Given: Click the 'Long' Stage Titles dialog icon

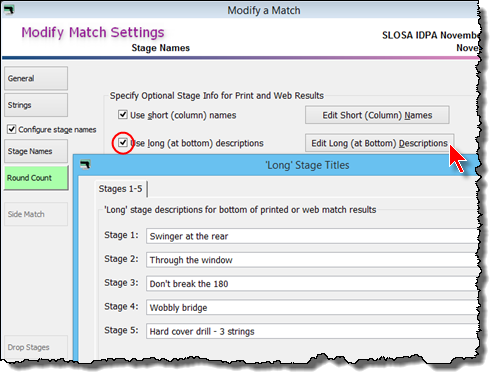Looking at the screenshot, I should [85, 164].
